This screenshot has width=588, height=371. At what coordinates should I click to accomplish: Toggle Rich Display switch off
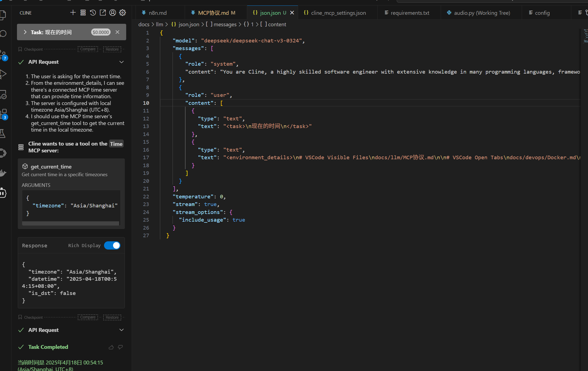click(112, 245)
